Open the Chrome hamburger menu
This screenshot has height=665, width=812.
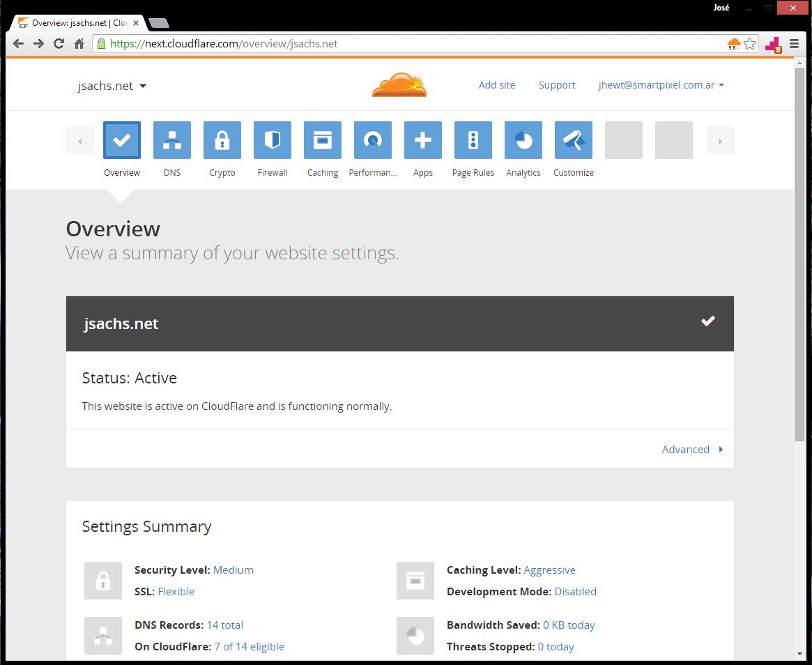[x=794, y=44]
